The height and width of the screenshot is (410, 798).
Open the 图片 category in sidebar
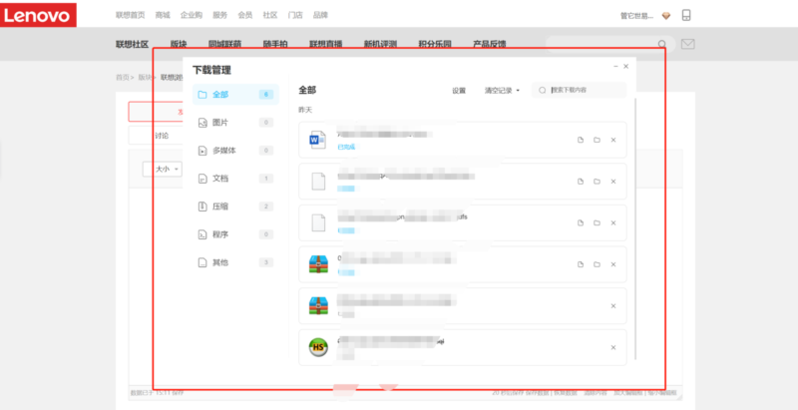coord(220,122)
